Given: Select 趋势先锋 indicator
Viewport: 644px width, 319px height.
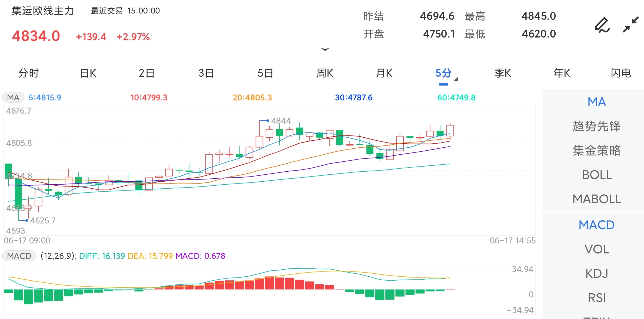Looking at the screenshot, I should [x=597, y=126].
